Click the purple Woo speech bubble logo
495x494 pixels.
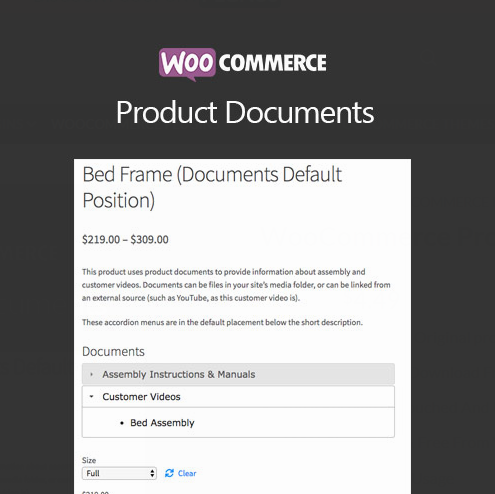tap(187, 64)
